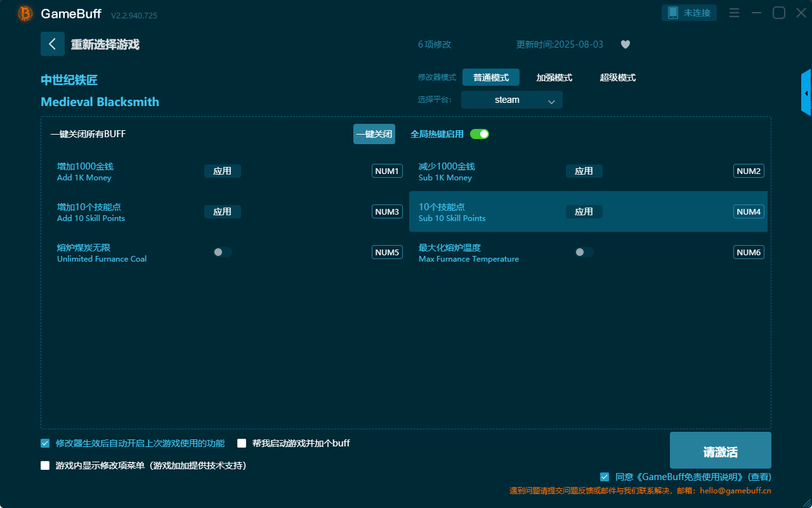Image resolution: width=812 pixels, height=508 pixels.
Task: Click the phone connection status icon
Action: (x=672, y=13)
